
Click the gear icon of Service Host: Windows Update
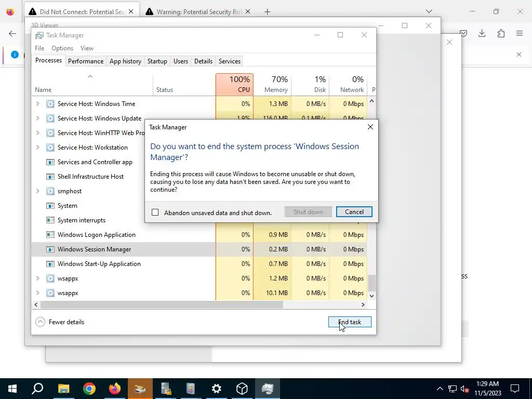pyautogui.click(x=50, y=118)
